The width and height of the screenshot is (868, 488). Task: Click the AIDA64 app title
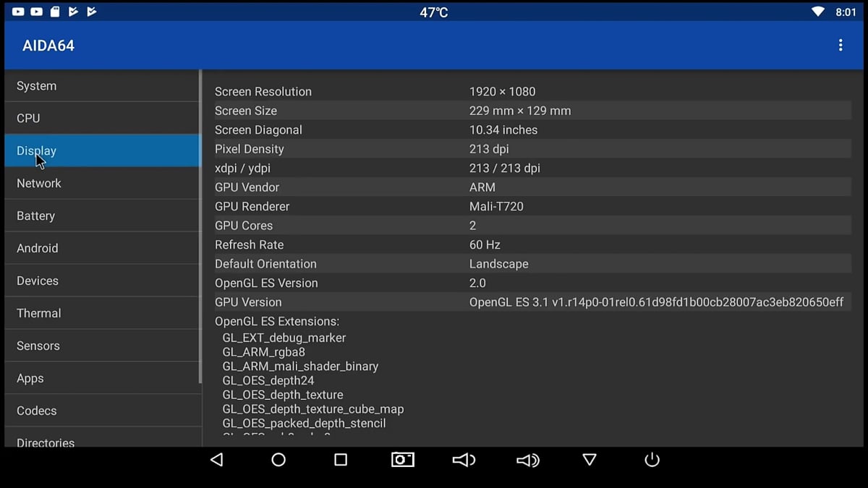click(48, 46)
